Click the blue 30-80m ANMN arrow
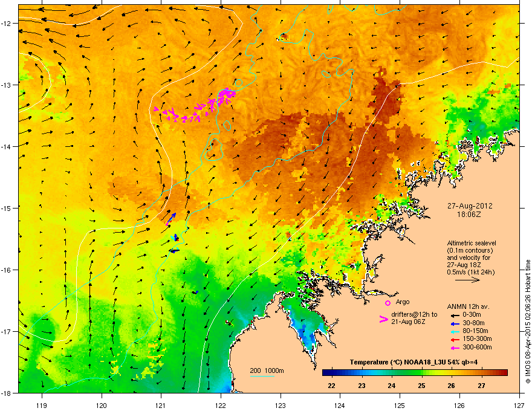Image resolution: width=532 pixels, height=411 pixels. [454, 323]
